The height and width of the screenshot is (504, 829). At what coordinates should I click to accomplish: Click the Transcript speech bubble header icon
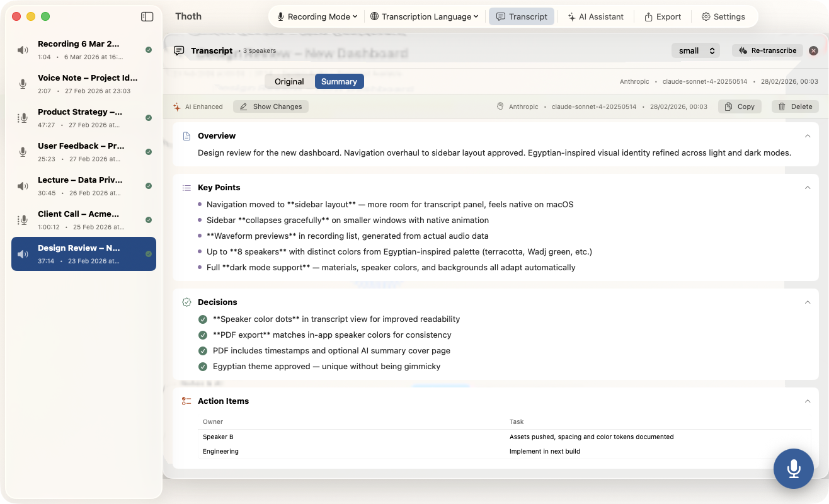tap(179, 50)
